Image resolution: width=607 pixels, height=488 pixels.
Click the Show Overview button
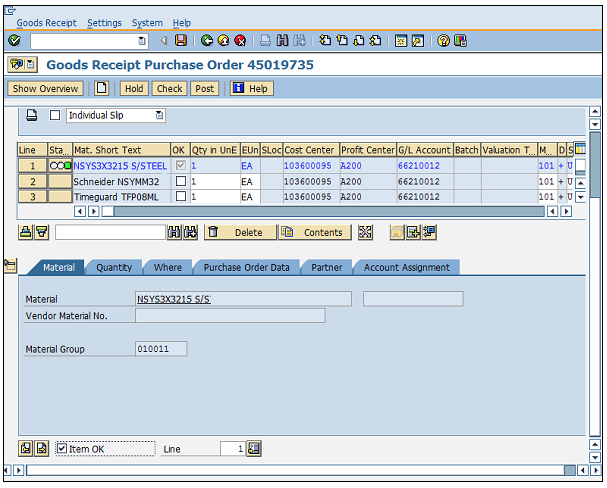click(45, 88)
